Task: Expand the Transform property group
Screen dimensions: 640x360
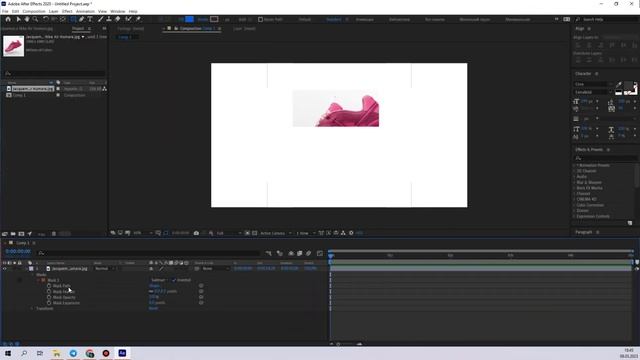Action: [x=33, y=309]
